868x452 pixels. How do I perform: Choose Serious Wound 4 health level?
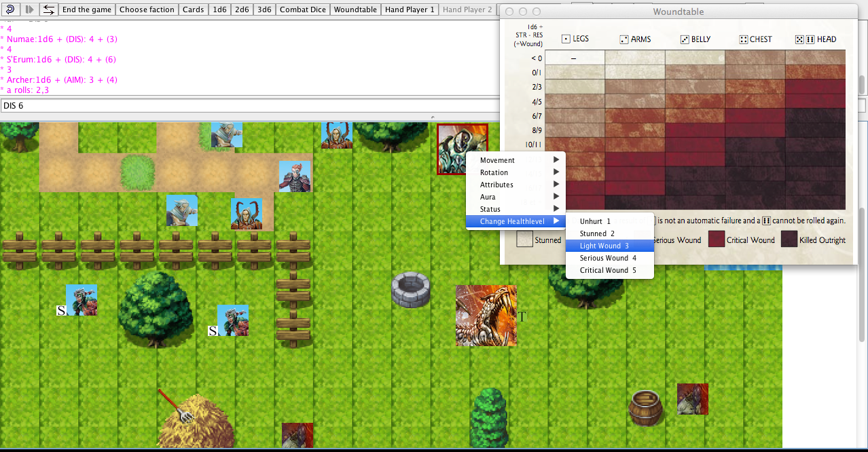[609, 258]
